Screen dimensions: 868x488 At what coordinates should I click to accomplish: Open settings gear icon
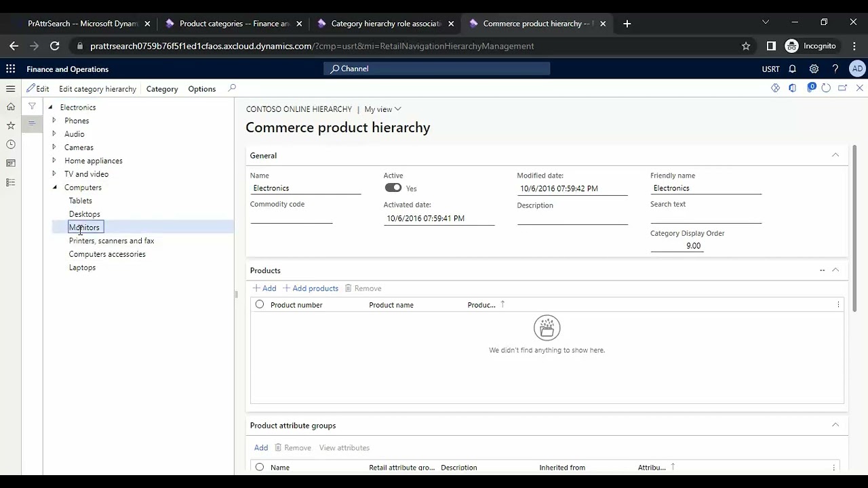pyautogui.click(x=814, y=68)
